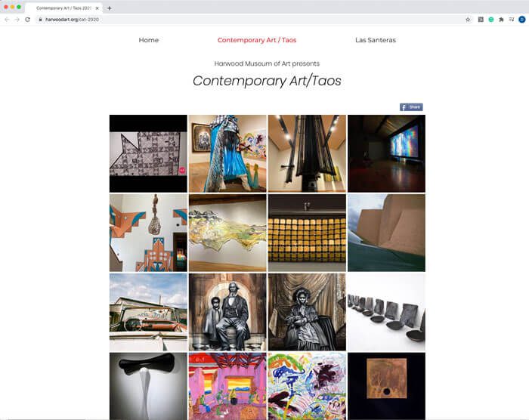Open the copper square with black dot thumbnail
The width and height of the screenshot is (529, 420).
(387, 386)
